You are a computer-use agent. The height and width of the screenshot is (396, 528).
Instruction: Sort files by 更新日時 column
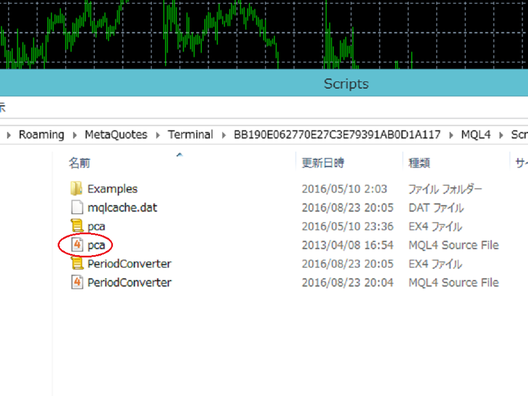(323, 163)
